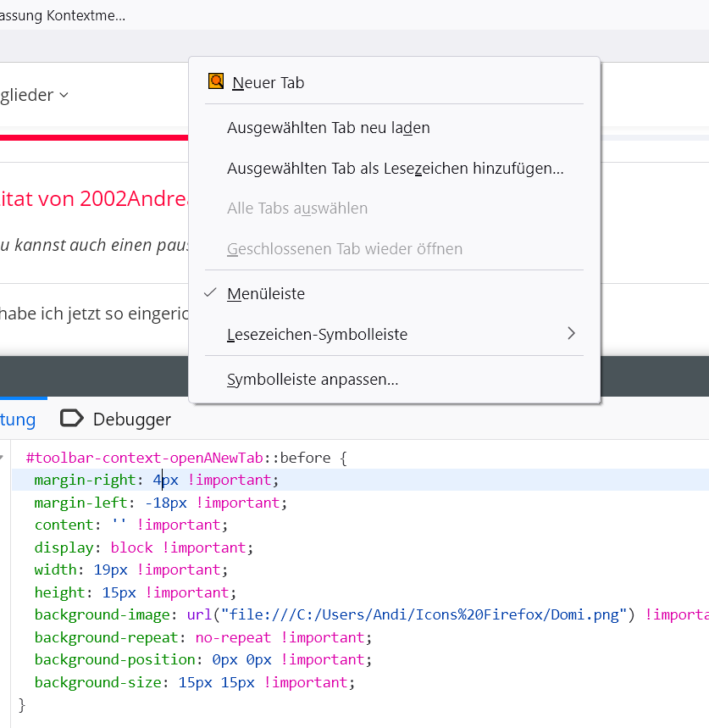Click the Debugger tab icon
709x728 pixels.
click(x=72, y=419)
